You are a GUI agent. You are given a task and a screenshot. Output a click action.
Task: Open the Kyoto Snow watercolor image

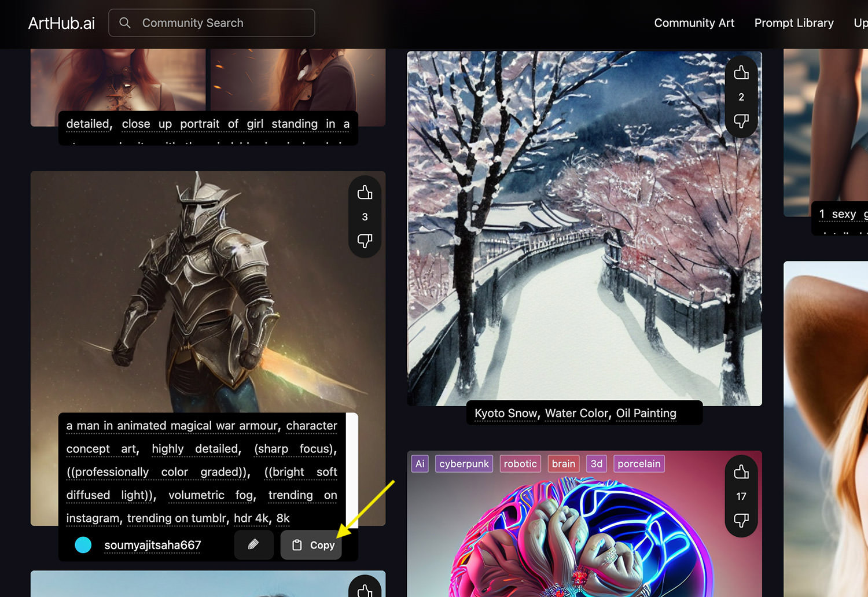click(584, 229)
